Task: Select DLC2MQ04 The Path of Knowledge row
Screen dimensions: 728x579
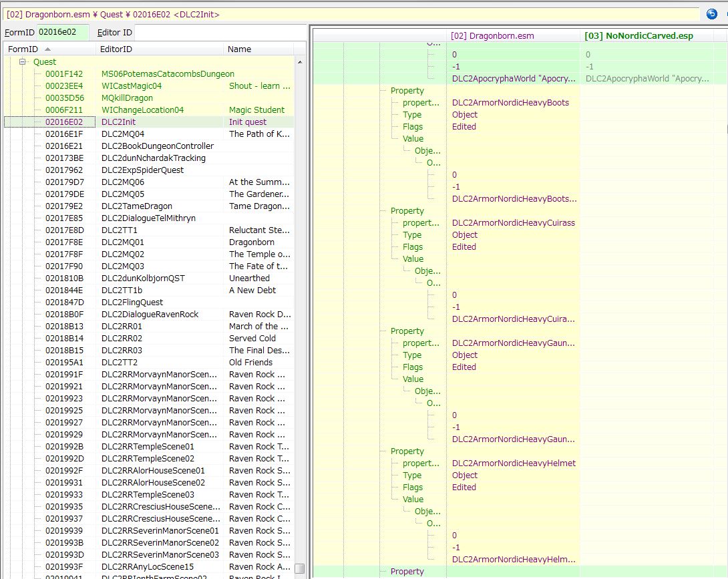Action: click(x=149, y=134)
